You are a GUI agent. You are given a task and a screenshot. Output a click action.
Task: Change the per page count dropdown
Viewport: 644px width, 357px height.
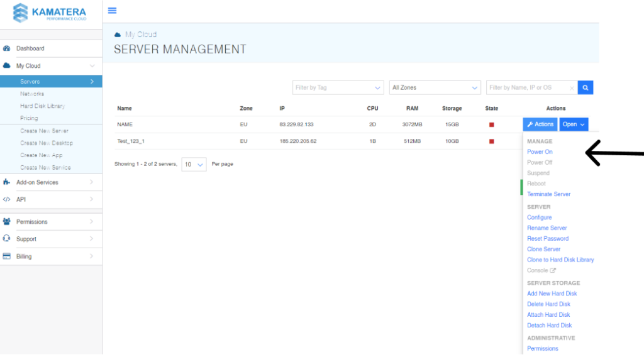(194, 165)
